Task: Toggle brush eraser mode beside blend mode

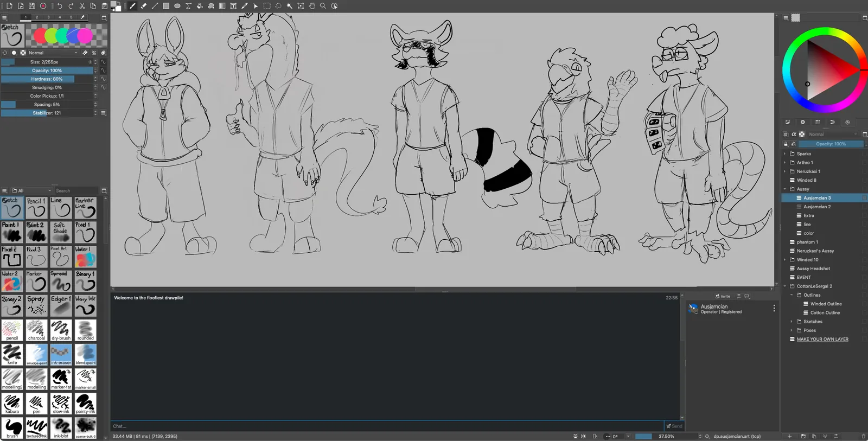Action: coord(85,53)
